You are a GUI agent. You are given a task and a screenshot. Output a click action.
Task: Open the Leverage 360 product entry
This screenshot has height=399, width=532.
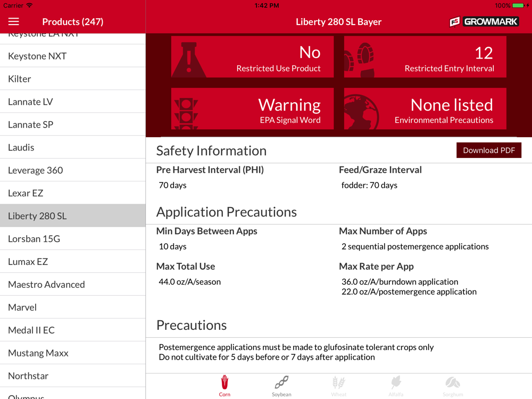coord(72,170)
